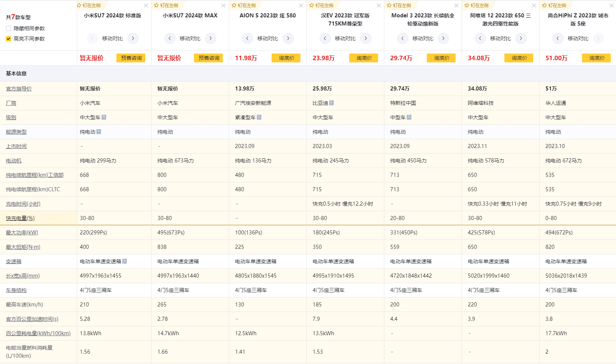Remove 阿维塔 12 2023款 from the comparison
The image size is (616, 364).
534,6
